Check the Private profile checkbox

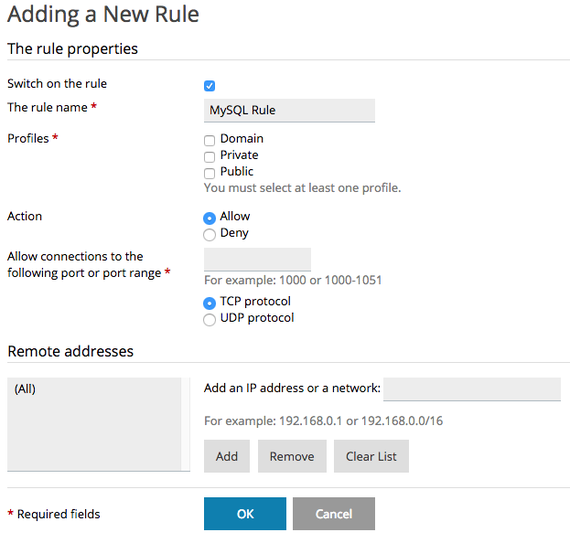(x=209, y=157)
